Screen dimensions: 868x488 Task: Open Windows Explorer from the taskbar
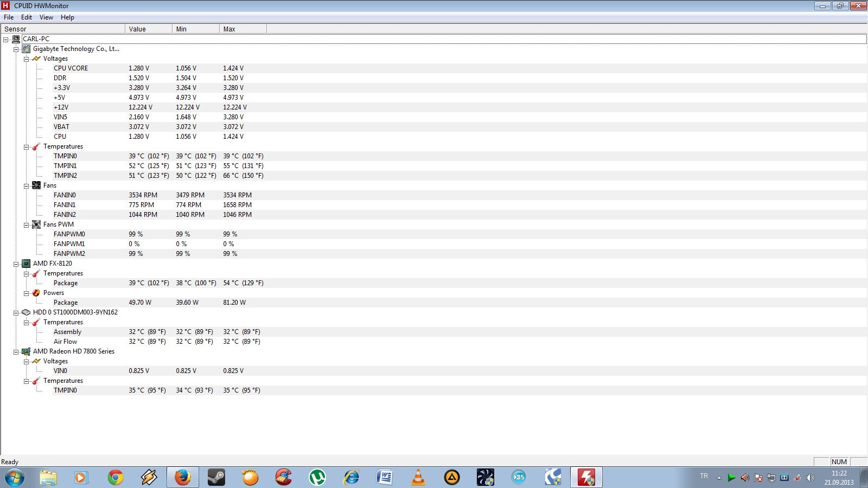[48, 478]
